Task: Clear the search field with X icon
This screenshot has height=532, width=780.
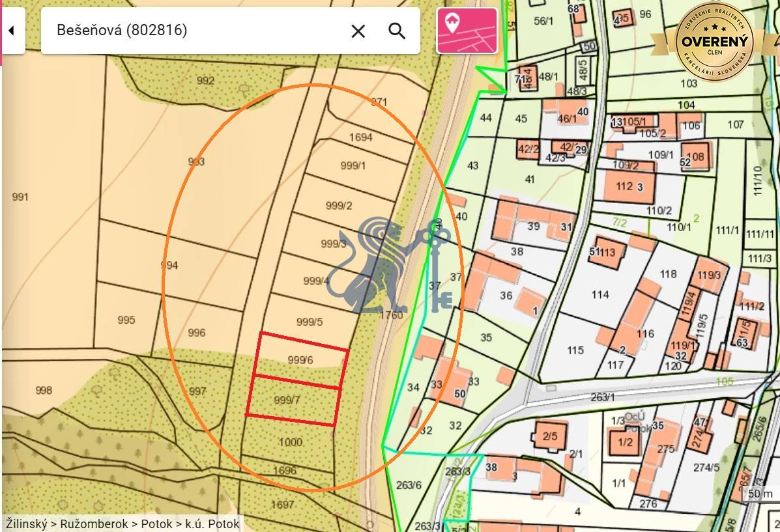Action: coord(358,31)
